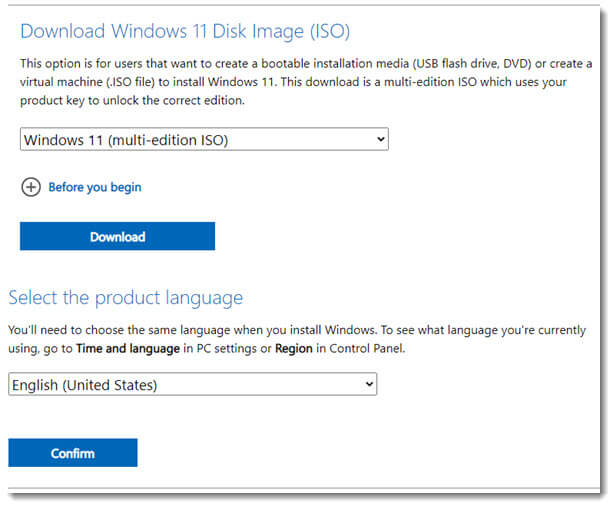The width and height of the screenshot is (615, 508).
Task: Click the blue Download button
Action: point(117,236)
